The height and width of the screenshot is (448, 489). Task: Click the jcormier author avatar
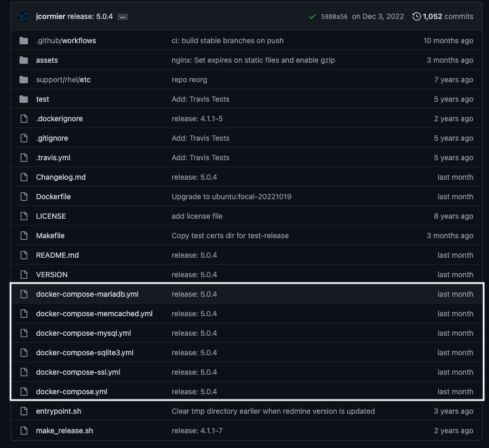(x=24, y=16)
